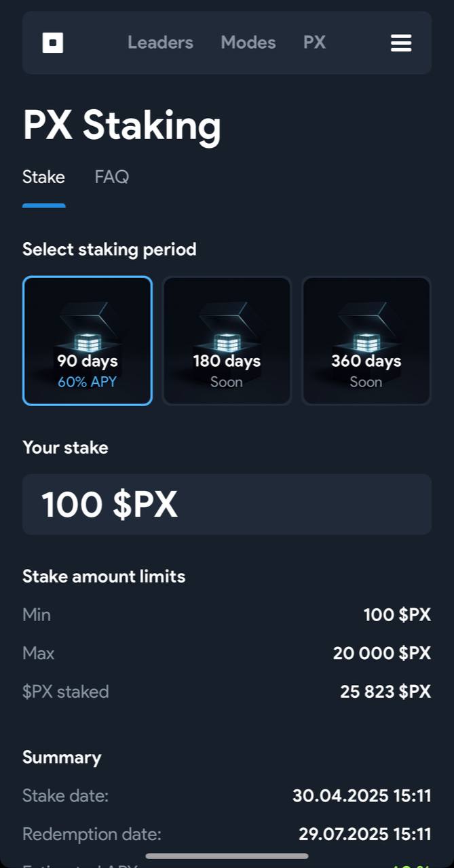The width and height of the screenshot is (454, 868).
Task: Tap the Stake date value
Action: point(362,795)
